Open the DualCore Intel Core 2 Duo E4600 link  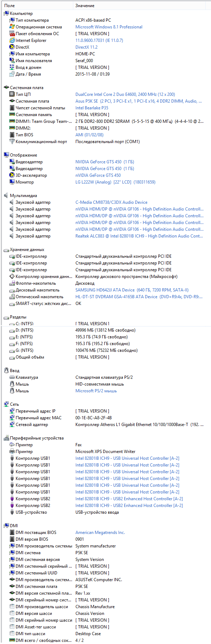click(125, 94)
